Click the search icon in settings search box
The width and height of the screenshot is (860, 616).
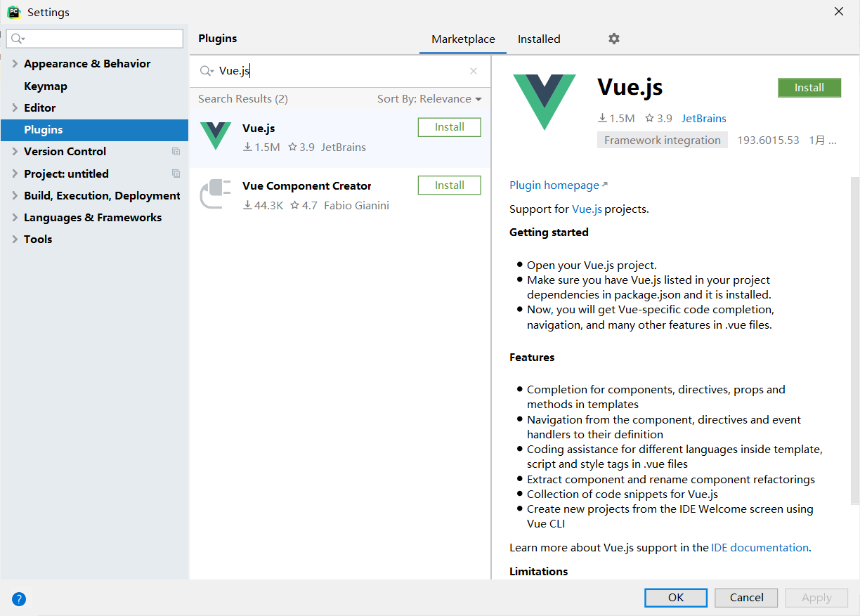pos(18,39)
